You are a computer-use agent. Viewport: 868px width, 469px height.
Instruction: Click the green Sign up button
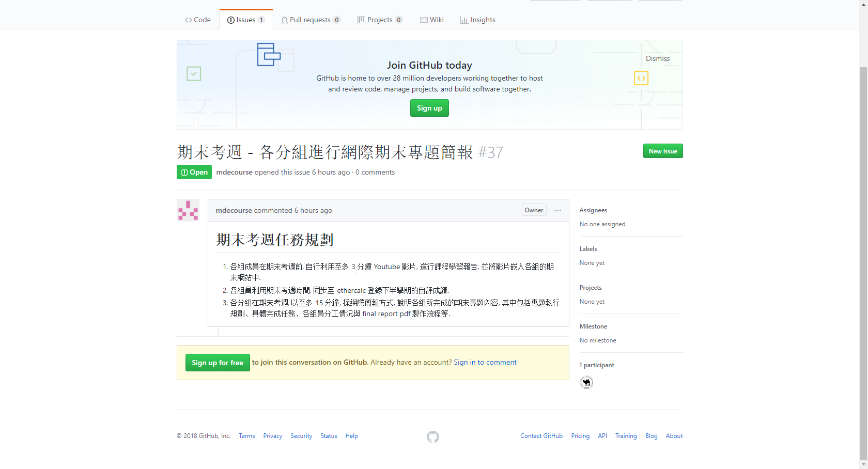tap(429, 108)
